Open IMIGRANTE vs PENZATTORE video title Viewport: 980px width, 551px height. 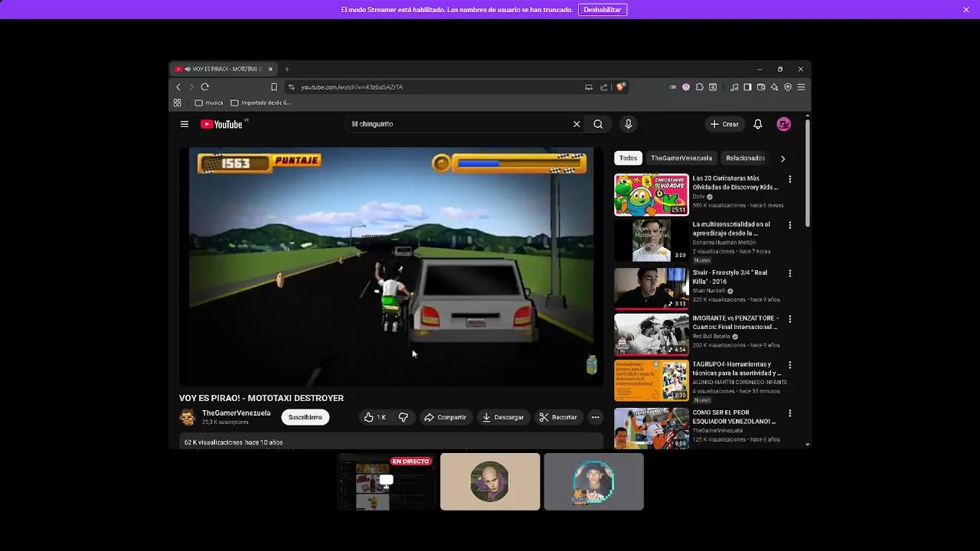(x=736, y=322)
